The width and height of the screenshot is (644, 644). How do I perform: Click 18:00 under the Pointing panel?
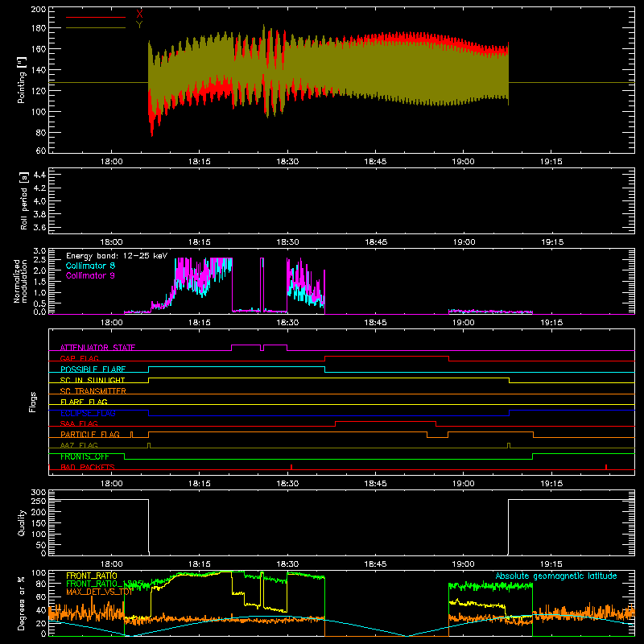(x=112, y=162)
